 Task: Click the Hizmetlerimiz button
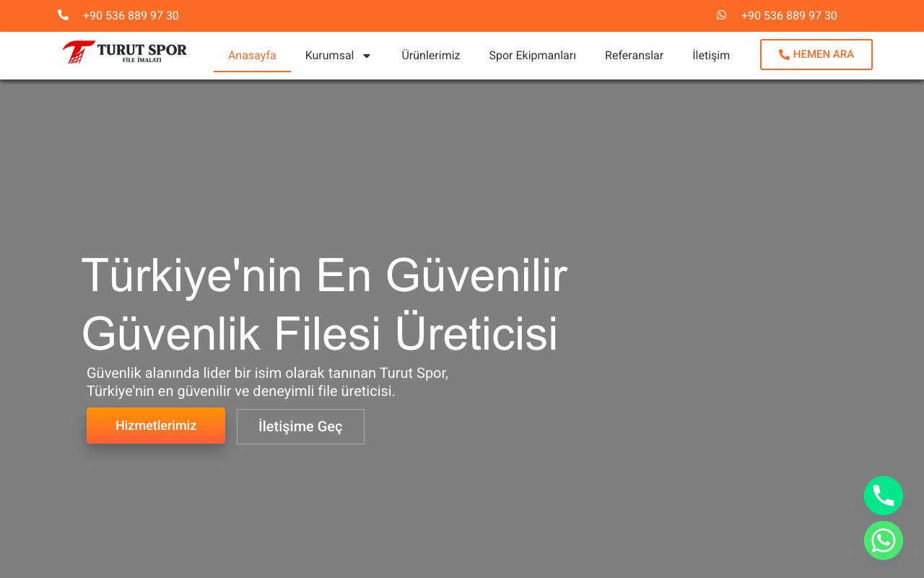pyautogui.click(x=156, y=426)
